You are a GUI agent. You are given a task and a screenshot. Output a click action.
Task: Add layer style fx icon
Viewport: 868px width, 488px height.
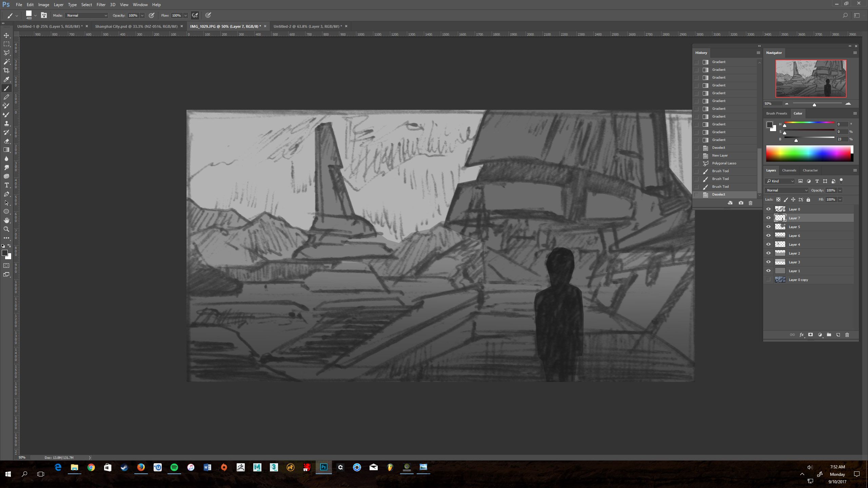point(802,335)
